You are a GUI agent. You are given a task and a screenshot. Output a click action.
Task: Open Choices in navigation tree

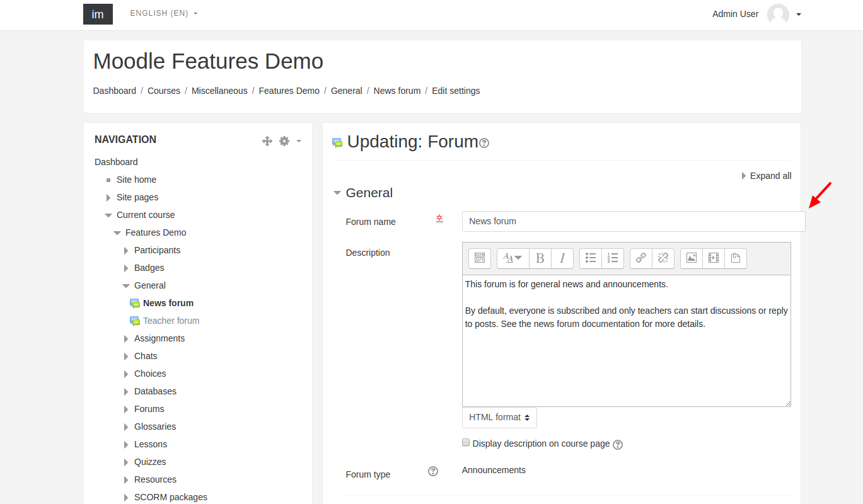(150, 374)
